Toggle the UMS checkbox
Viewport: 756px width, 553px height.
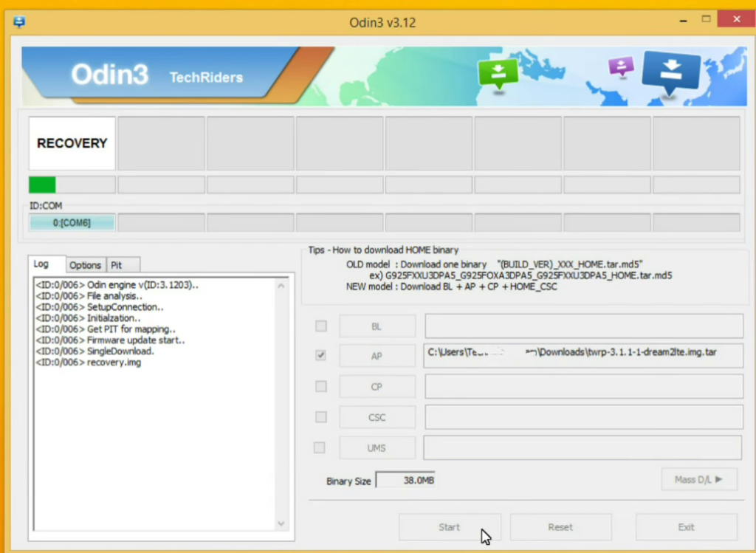[x=319, y=448]
